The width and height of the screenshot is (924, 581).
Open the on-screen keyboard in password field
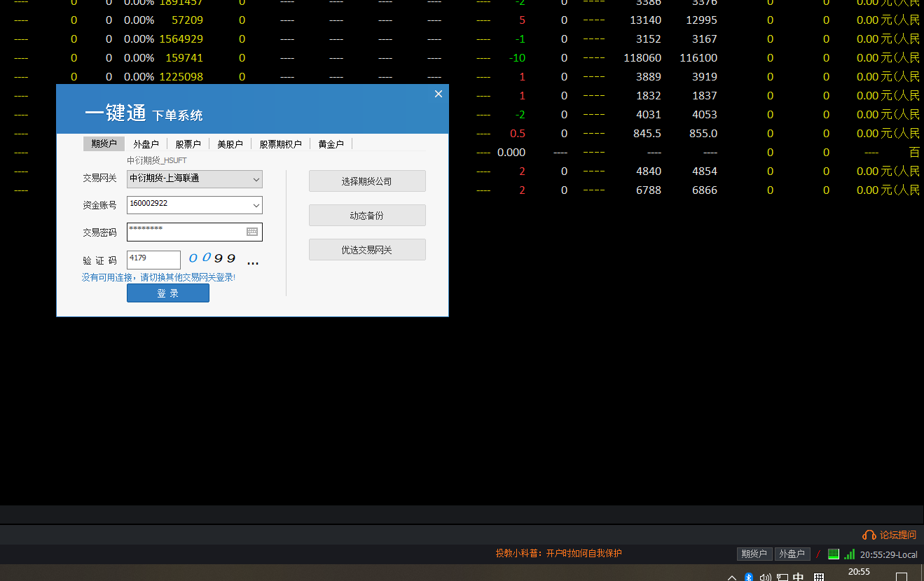click(x=252, y=232)
